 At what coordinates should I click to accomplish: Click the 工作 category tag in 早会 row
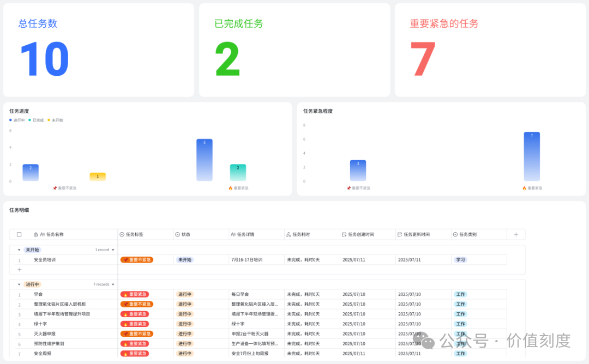[x=460, y=294]
